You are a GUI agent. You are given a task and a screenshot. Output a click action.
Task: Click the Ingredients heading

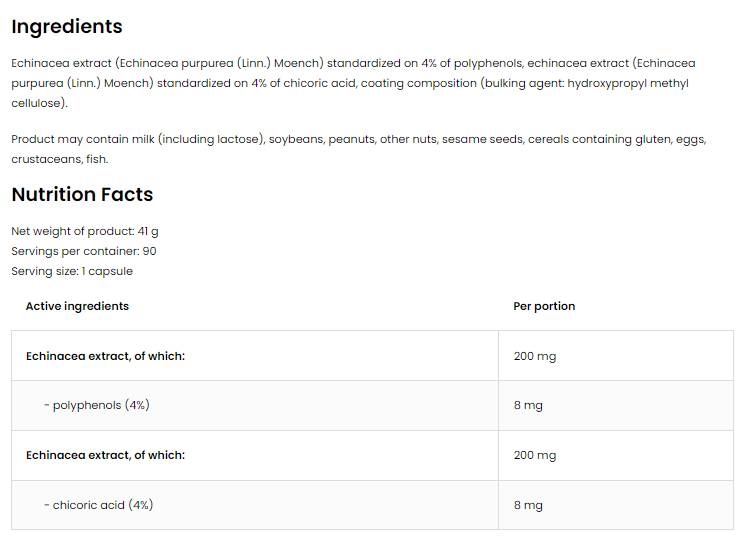(67, 27)
